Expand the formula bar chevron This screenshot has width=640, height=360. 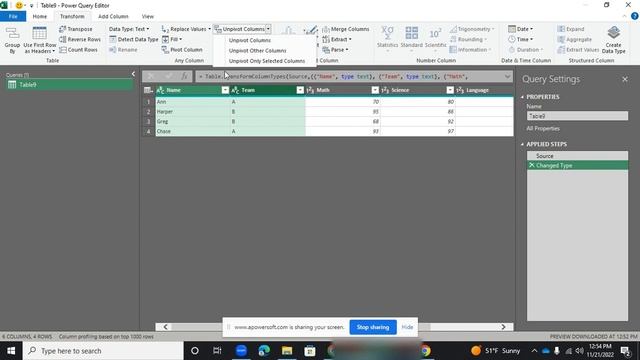[x=507, y=76]
